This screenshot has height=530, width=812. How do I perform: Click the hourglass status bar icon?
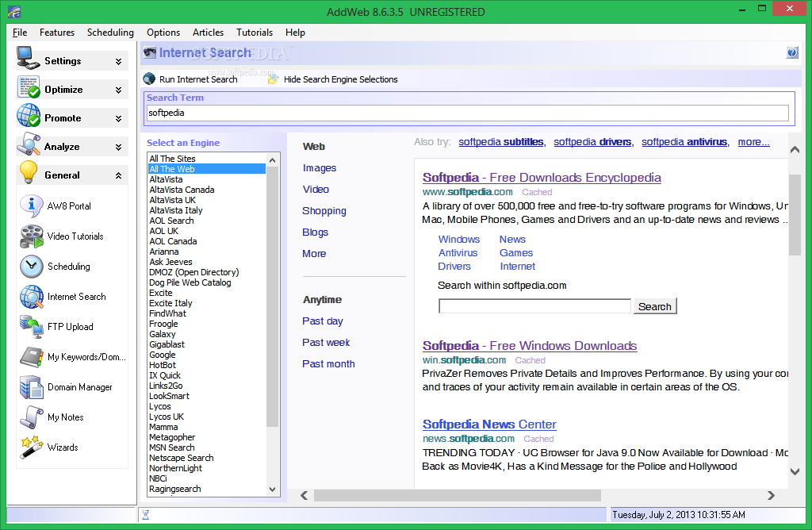click(x=146, y=514)
